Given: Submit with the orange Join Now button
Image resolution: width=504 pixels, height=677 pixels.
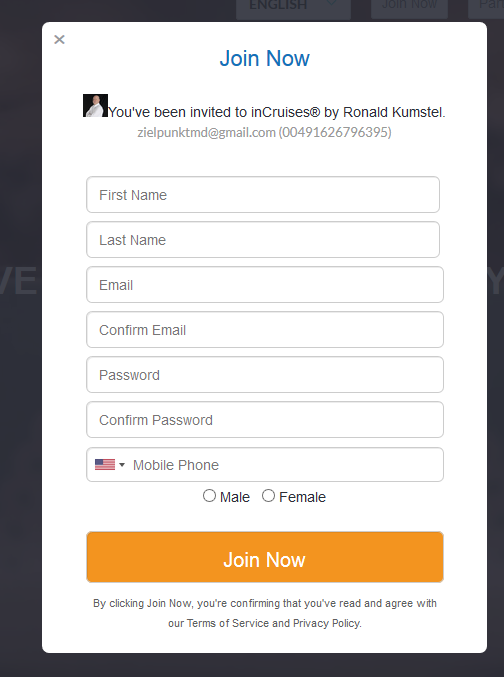Looking at the screenshot, I should coord(265,557).
